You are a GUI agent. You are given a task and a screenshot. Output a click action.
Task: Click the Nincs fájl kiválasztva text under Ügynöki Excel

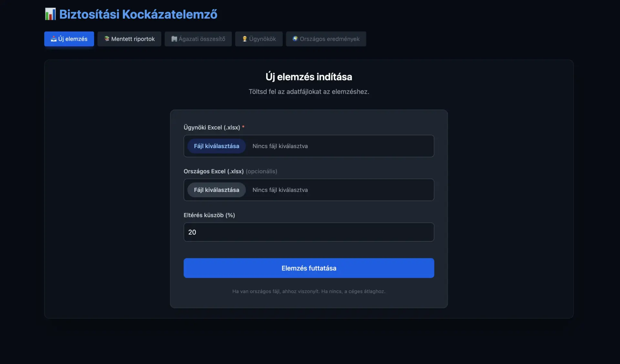pyautogui.click(x=280, y=146)
